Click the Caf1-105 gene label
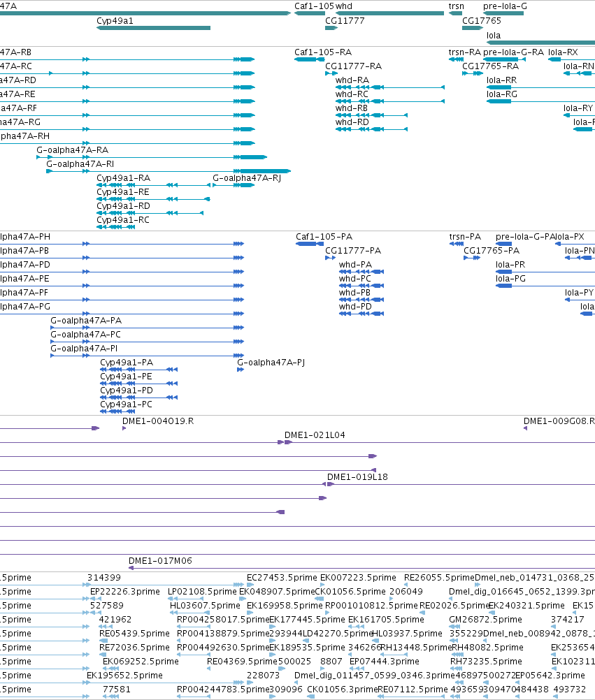 pos(314,6)
